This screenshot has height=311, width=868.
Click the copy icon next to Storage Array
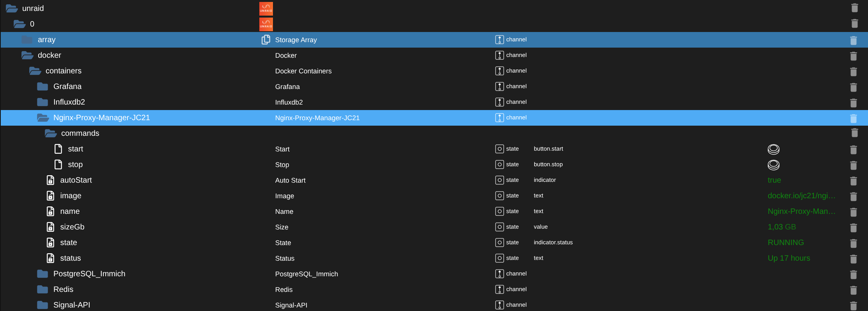click(x=266, y=39)
